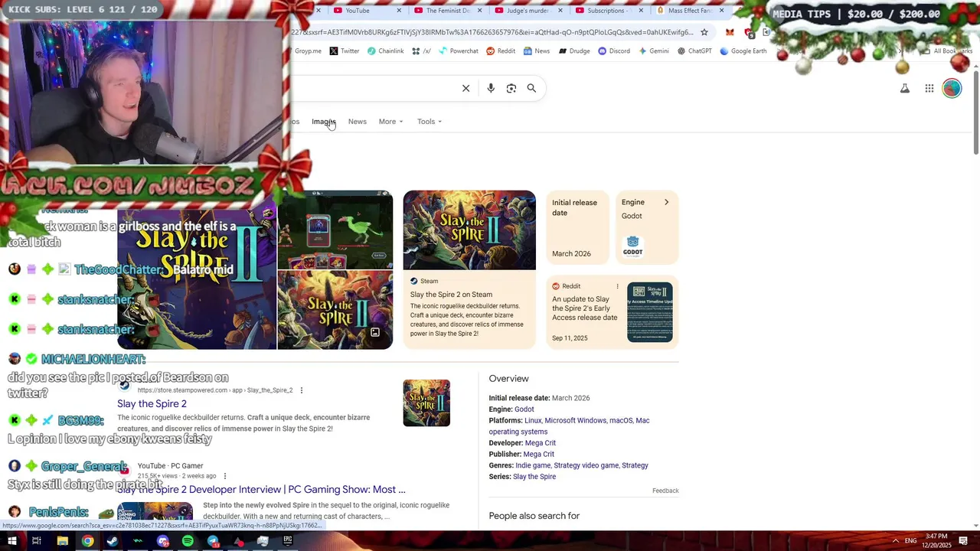Open the Steam result square thumbnail
The width and height of the screenshot is (980, 551).
coord(426,403)
